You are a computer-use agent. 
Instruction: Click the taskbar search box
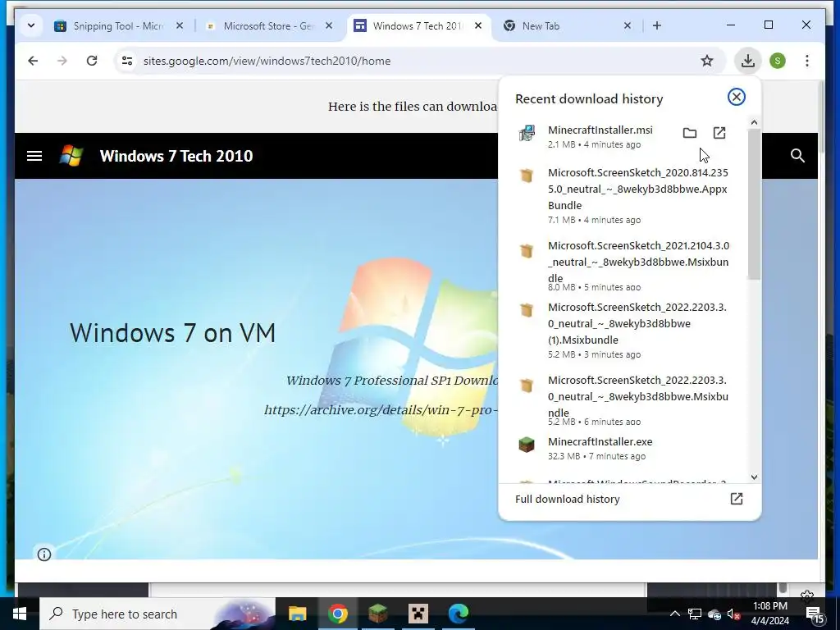point(157,614)
